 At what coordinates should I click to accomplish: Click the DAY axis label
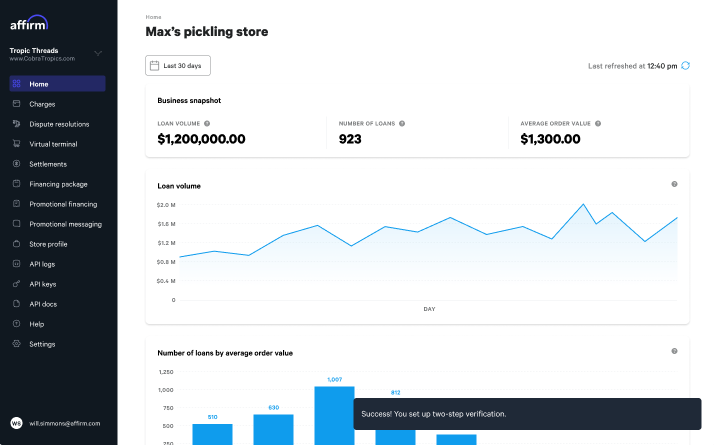(429, 309)
